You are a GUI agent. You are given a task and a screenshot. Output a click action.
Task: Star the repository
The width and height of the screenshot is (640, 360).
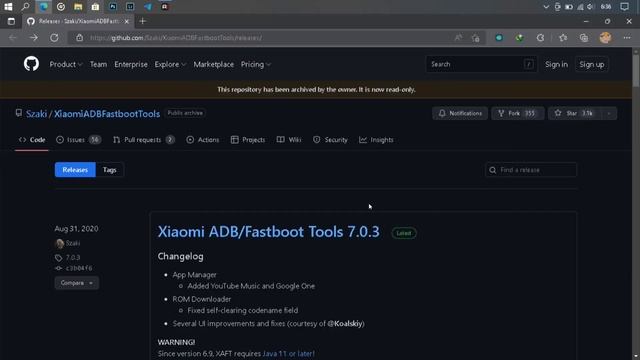[x=575, y=113]
